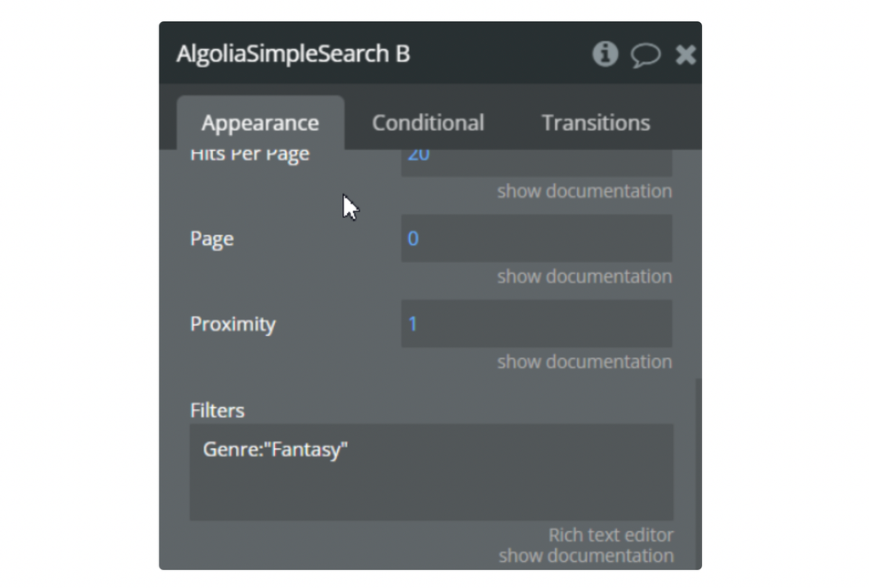Image resolution: width=869 pixels, height=588 pixels.
Task: Click the Page label
Action: point(212,239)
